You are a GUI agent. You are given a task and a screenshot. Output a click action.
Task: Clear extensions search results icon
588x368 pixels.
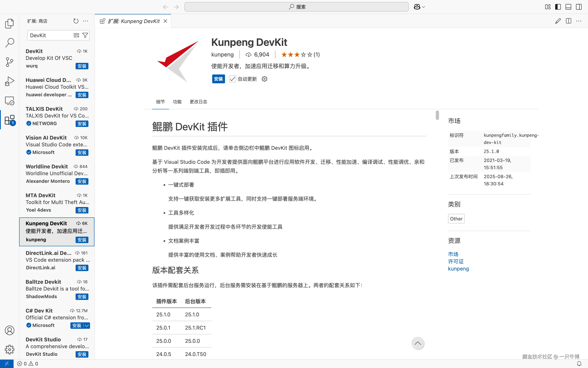point(76,35)
